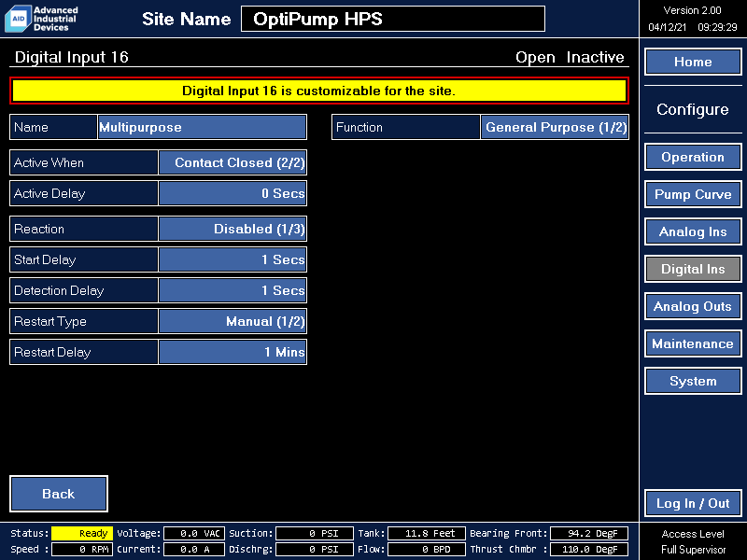Screen dimensions: 747x560
Task: Open the Maintenance page
Action: tap(693, 343)
